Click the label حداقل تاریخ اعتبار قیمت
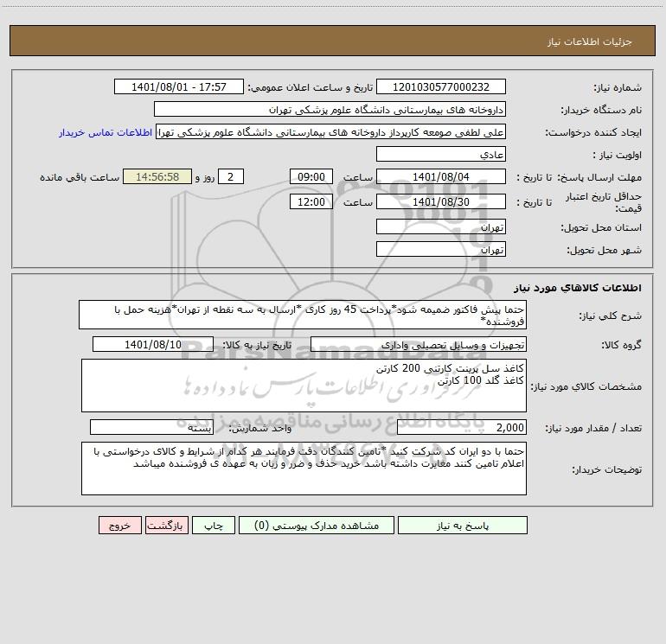Viewport: 666px width, 644px height. (x=604, y=202)
